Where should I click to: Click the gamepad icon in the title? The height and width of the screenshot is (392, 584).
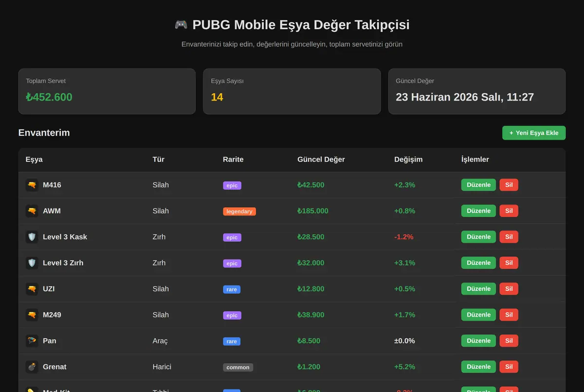181,25
